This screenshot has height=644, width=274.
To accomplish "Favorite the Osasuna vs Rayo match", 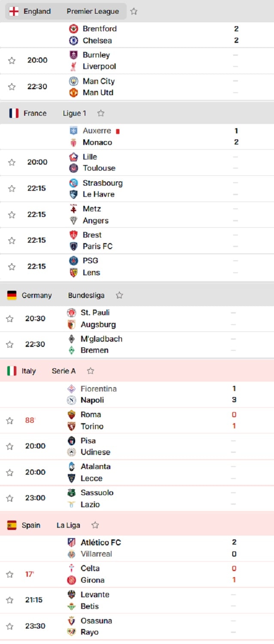I will click(9, 626).
